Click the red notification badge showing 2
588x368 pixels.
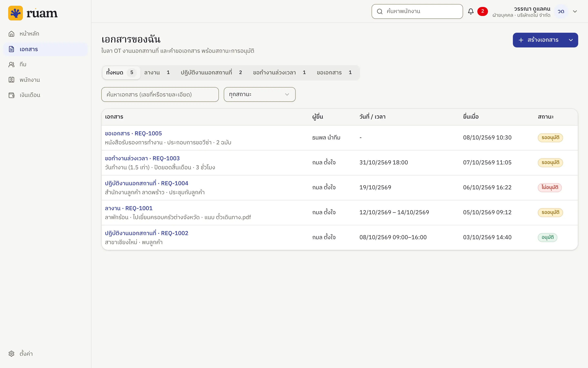(x=483, y=11)
